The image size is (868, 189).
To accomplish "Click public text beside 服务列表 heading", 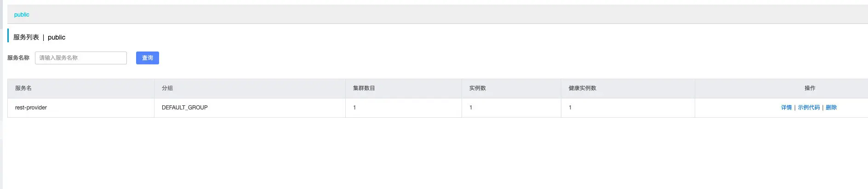I will pos(57,38).
